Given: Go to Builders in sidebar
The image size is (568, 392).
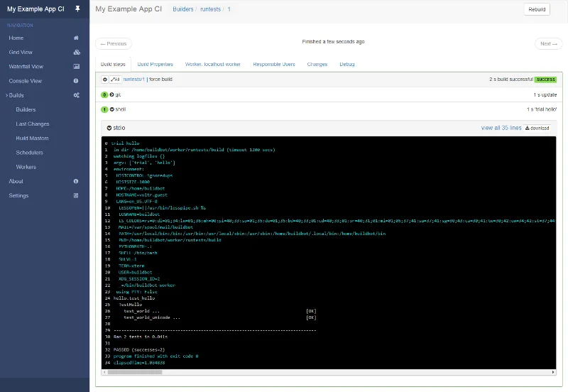Looking at the screenshot, I should pos(26,109).
